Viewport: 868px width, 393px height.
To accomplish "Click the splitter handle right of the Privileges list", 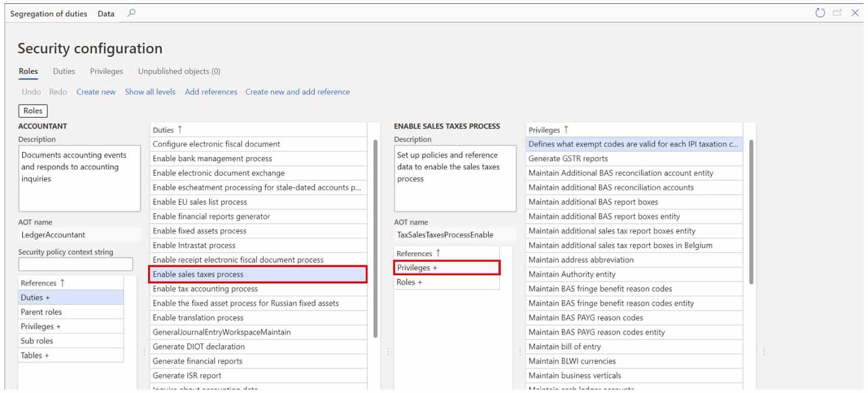I will coord(764,352).
